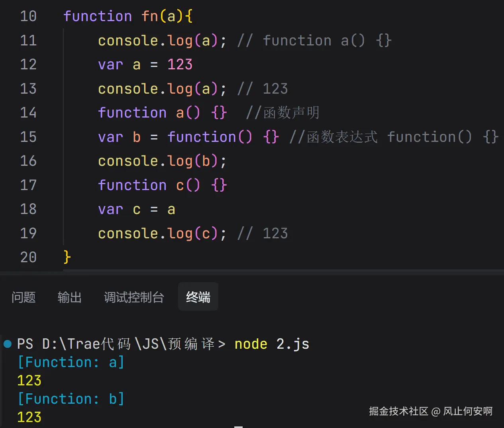The image size is (504, 428).
Task: Click '[Function: b]' terminal output line
Action: click(71, 399)
